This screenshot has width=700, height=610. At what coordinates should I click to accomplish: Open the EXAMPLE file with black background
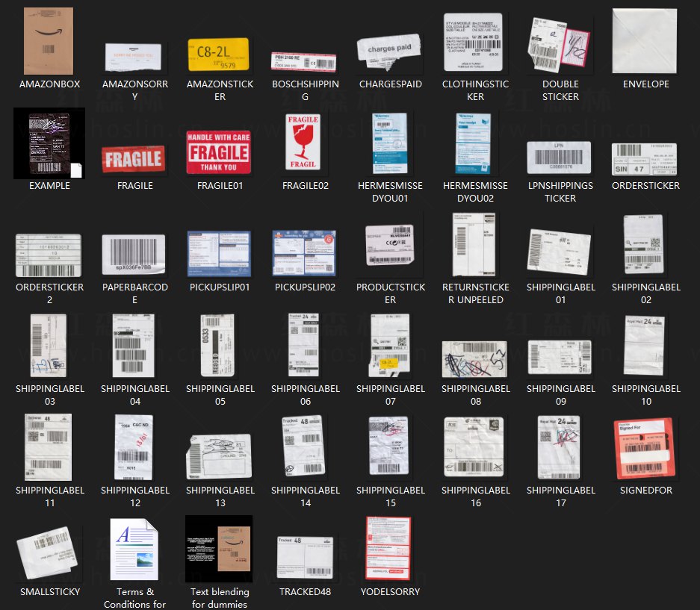coord(49,143)
